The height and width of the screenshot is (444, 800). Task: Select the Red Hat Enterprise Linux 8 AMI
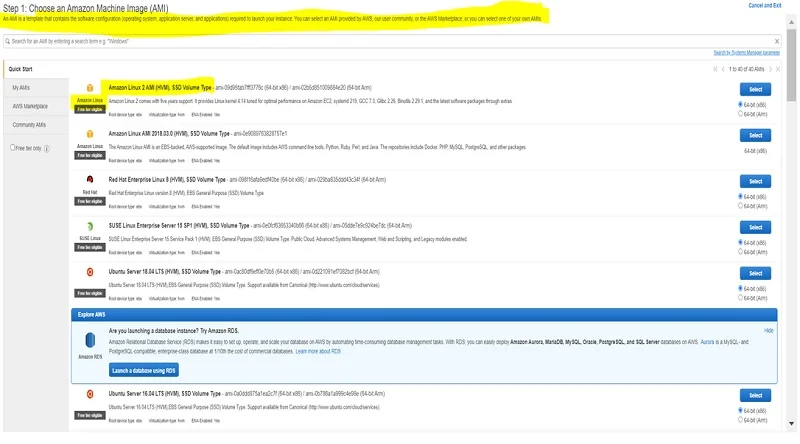click(755, 181)
